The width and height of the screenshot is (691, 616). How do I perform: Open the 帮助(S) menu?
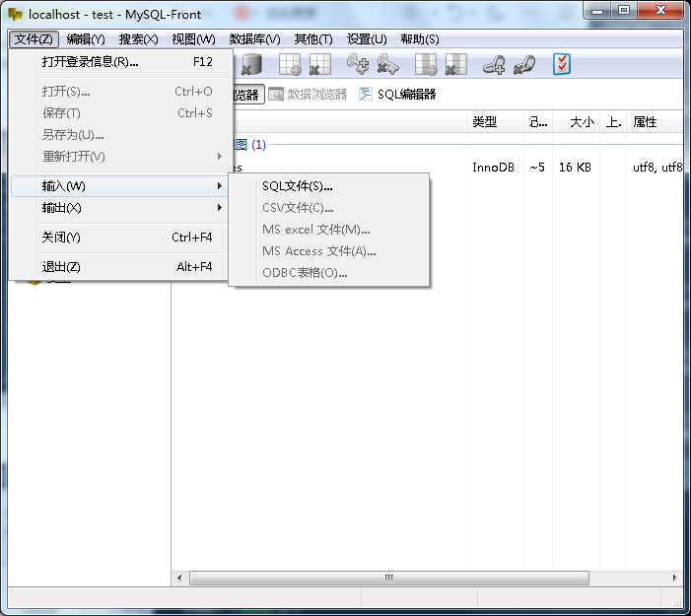click(x=420, y=39)
